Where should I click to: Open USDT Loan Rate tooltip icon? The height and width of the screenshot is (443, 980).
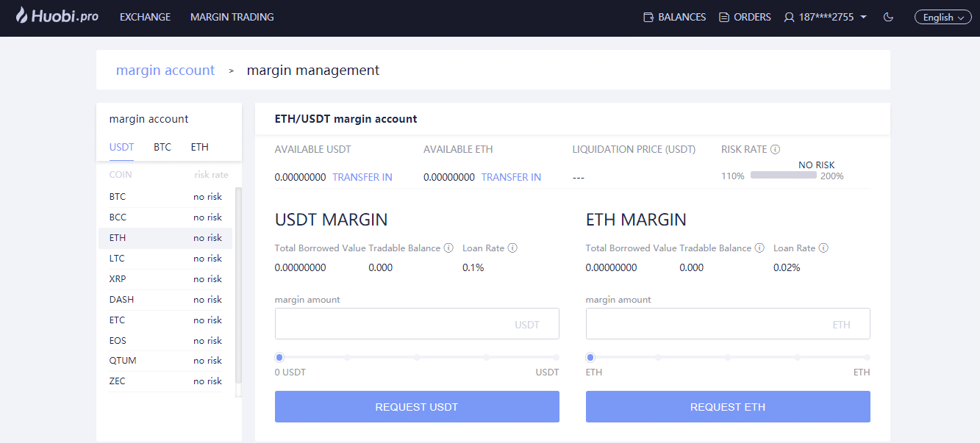point(512,248)
